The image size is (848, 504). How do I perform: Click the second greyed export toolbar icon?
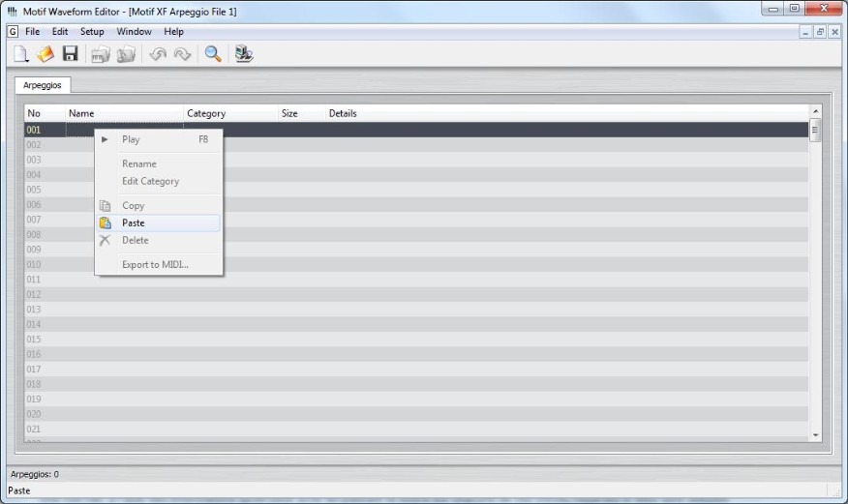pos(127,54)
